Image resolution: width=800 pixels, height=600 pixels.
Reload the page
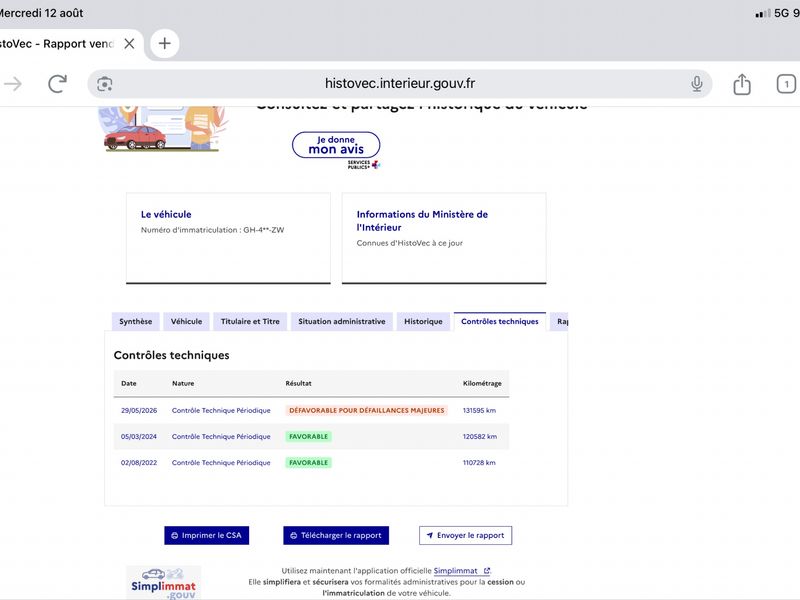tap(58, 84)
